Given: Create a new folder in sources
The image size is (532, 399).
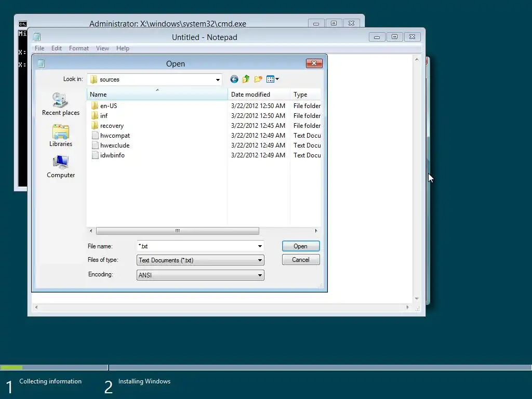Looking at the screenshot, I should click(258, 79).
